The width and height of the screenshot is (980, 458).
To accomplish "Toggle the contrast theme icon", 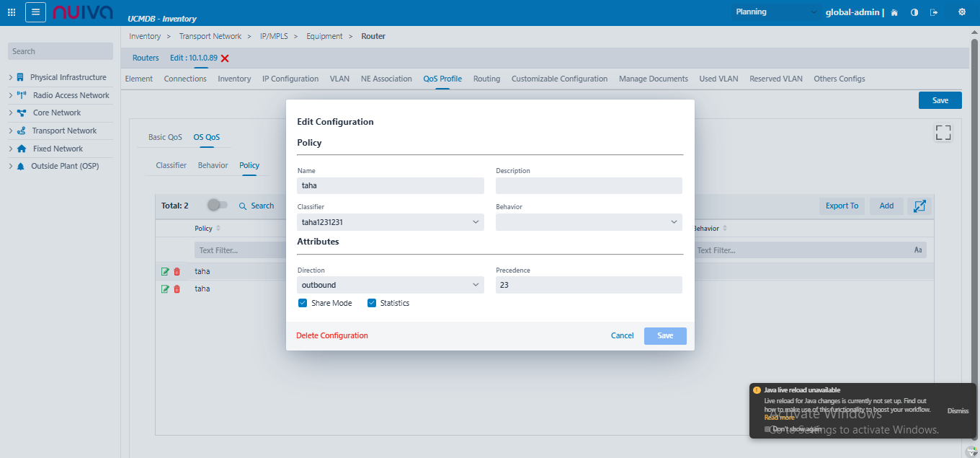I will point(914,12).
